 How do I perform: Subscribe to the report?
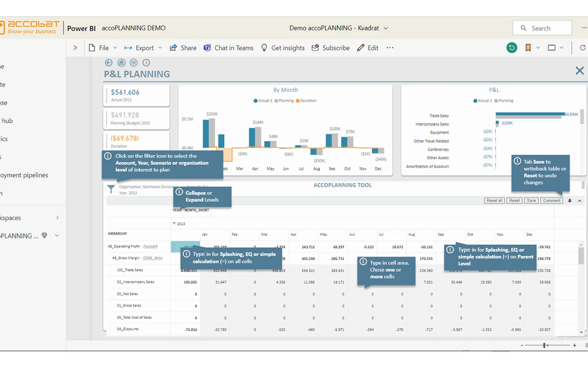331,48
